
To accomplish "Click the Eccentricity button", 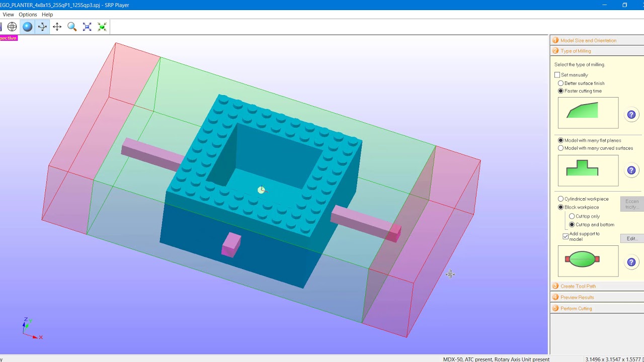I will click(x=631, y=204).
